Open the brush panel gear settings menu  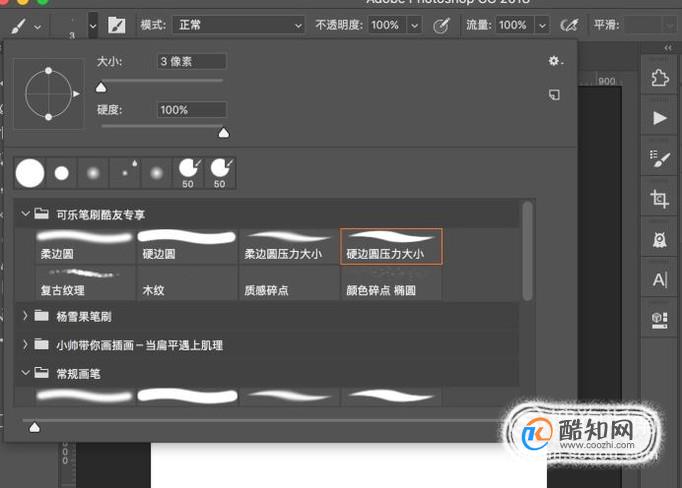[555, 61]
